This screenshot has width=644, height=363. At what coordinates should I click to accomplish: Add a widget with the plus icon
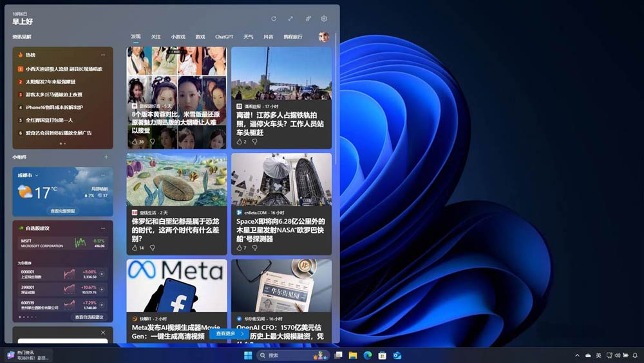tap(106, 157)
